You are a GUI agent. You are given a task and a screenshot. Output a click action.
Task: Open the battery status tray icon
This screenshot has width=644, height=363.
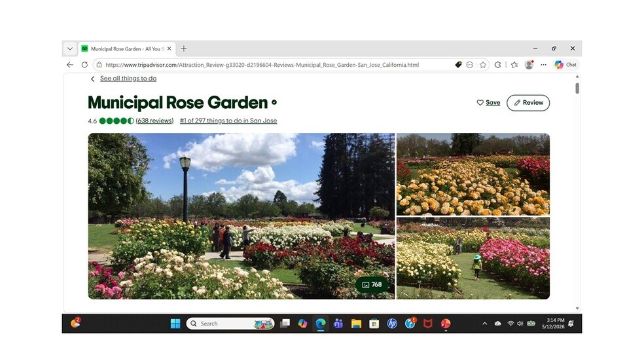pos(531,323)
